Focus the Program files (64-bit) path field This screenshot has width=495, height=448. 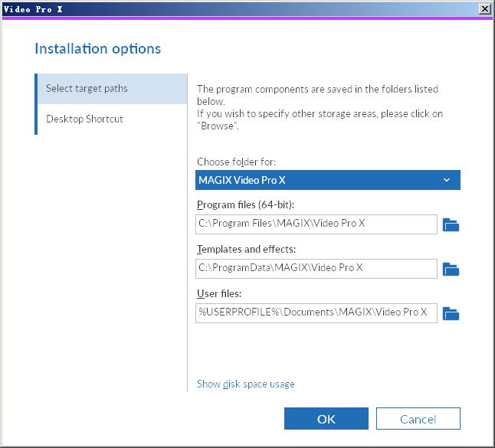pyautogui.click(x=316, y=224)
